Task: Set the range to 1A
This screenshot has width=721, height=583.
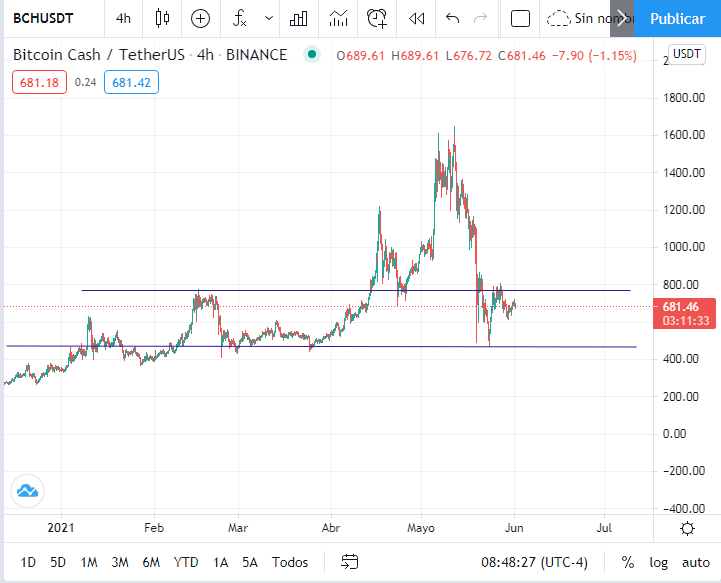Action: pyautogui.click(x=220, y=562)
